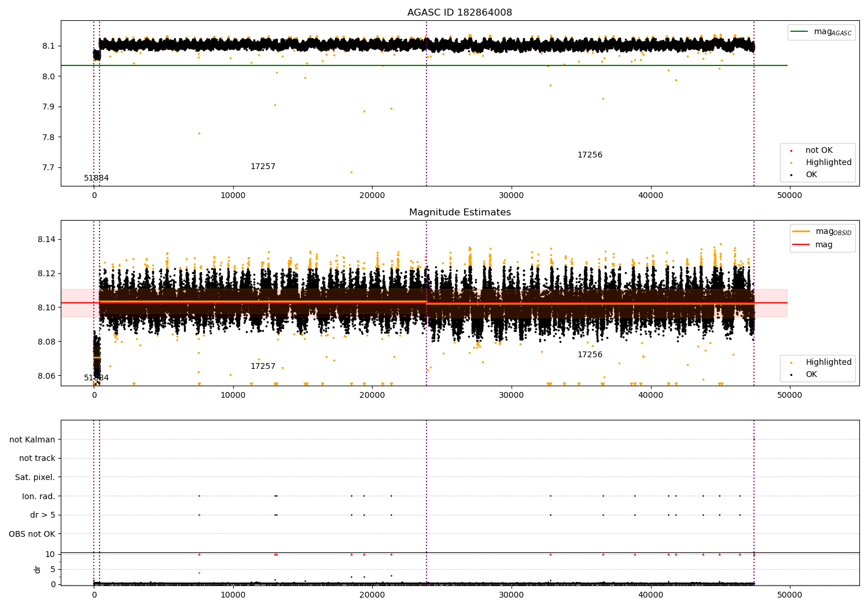Select the 'Sat. pixel.' axis label
868x608 pixels.
35,477
